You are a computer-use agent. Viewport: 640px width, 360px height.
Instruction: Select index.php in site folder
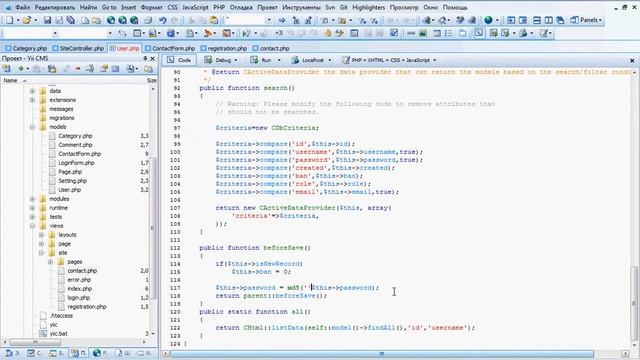coord(80,289)
